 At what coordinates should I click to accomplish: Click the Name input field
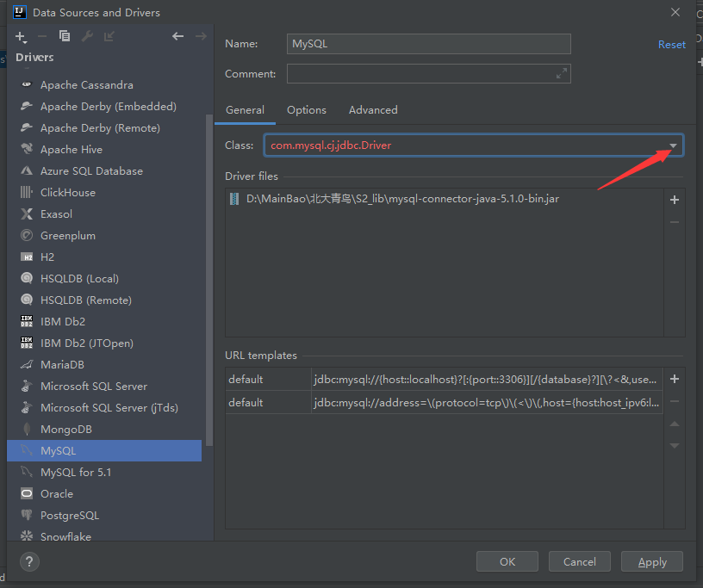pos(429,44)
